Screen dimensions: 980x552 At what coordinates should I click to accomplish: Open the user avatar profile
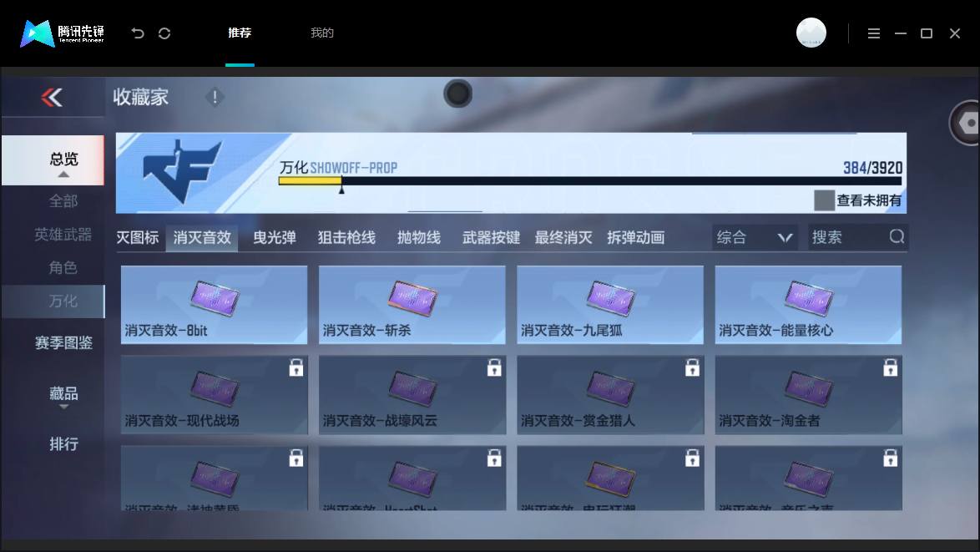(x=811, y=33)
